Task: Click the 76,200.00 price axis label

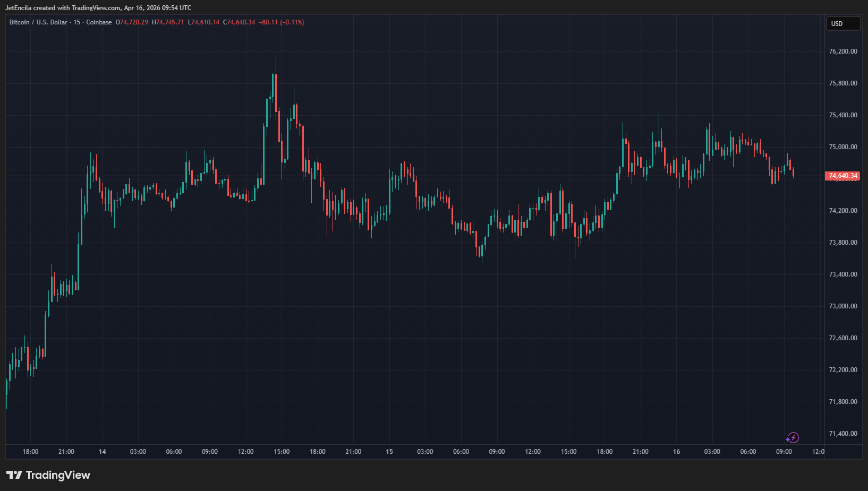Action: coord(843,51)
